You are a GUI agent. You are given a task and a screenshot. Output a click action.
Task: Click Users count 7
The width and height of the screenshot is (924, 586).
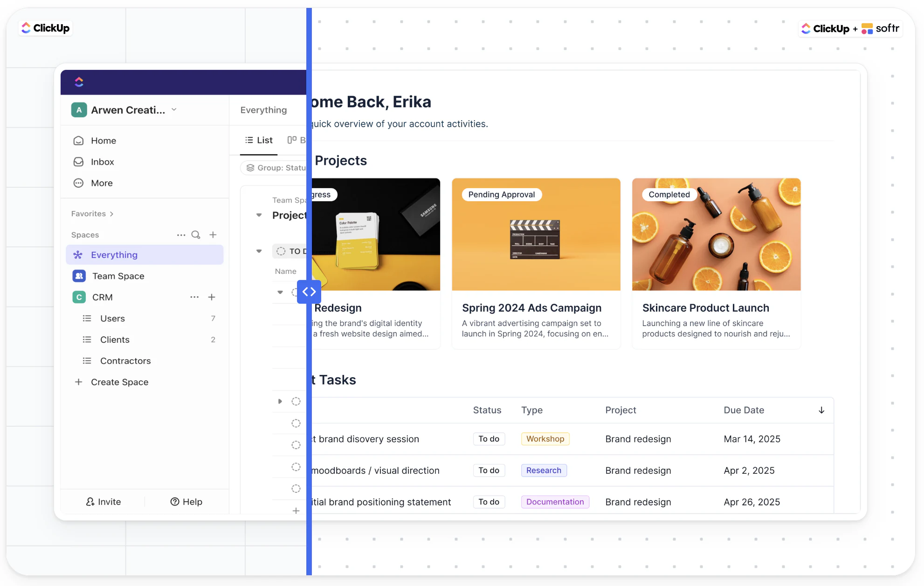[213, 319]
